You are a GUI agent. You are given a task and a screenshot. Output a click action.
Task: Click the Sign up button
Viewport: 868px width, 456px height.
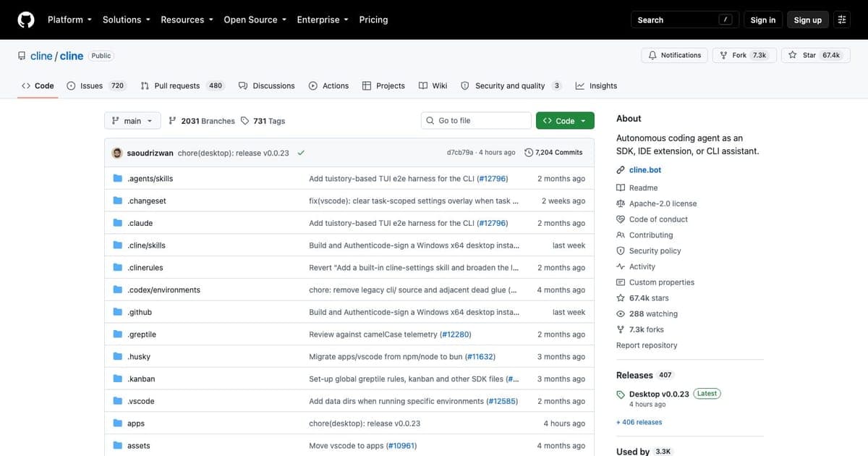[x=807, y=20]
